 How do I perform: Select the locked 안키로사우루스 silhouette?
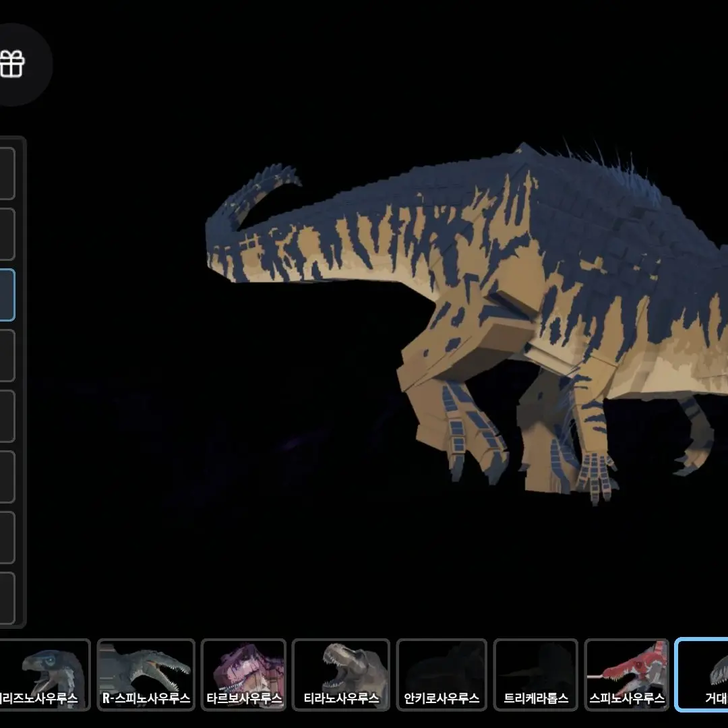pos(442,674)
